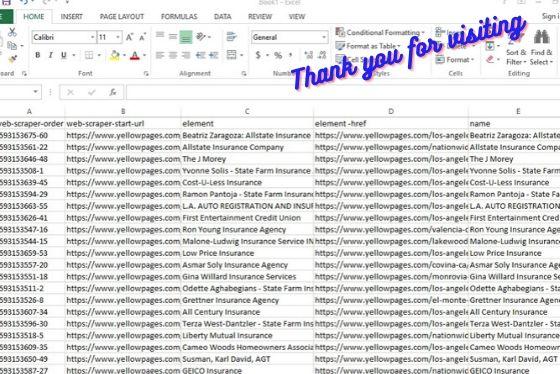Toggle Underline formatting
Image resolution: width=560 pixels, height=374 pixels.
pyautogui.click(x=64, y=55)
